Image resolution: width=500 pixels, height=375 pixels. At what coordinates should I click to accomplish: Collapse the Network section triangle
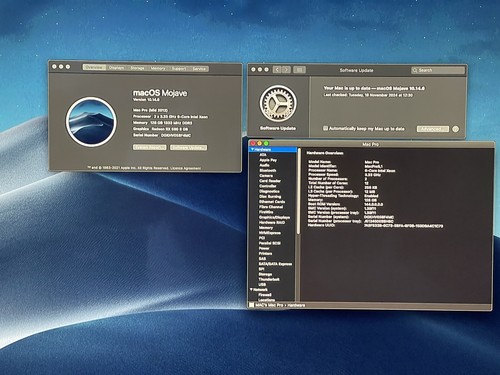tap(251, 289)
